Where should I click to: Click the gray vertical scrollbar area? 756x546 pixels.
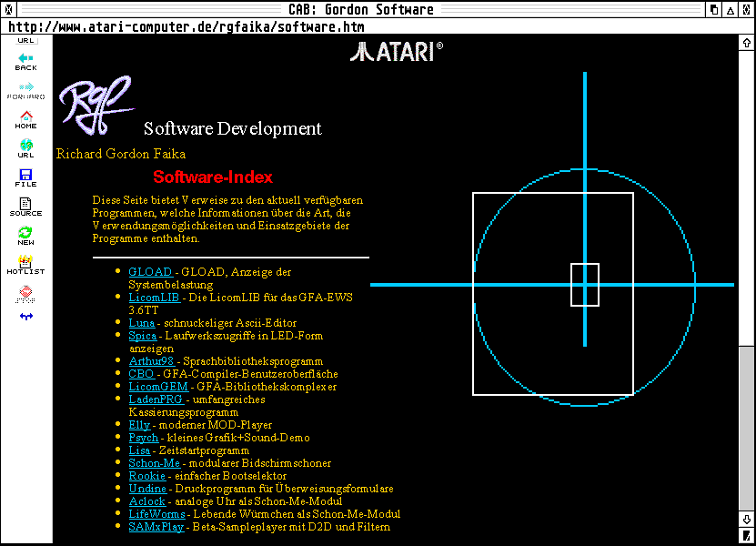click(747, 429)
